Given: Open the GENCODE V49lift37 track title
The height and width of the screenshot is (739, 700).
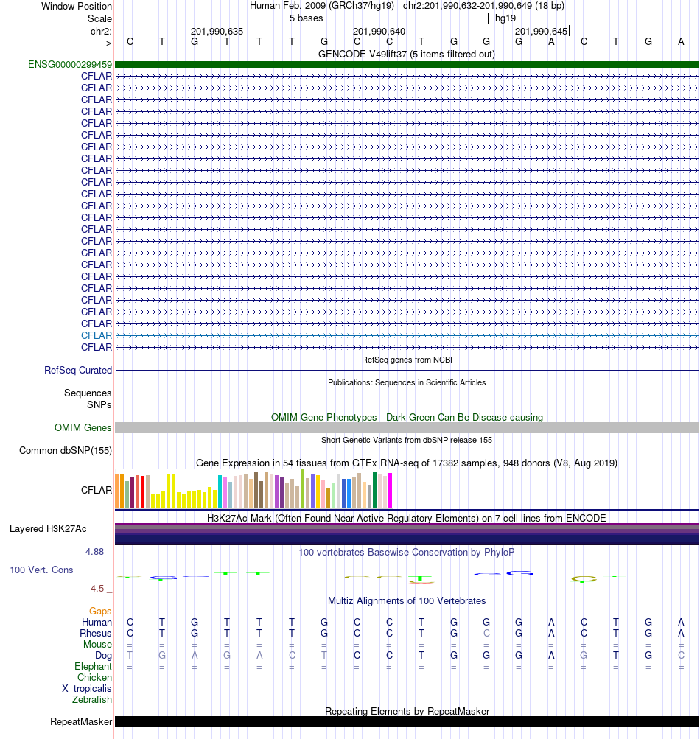Looking at the screenshot, I should 407,55.
